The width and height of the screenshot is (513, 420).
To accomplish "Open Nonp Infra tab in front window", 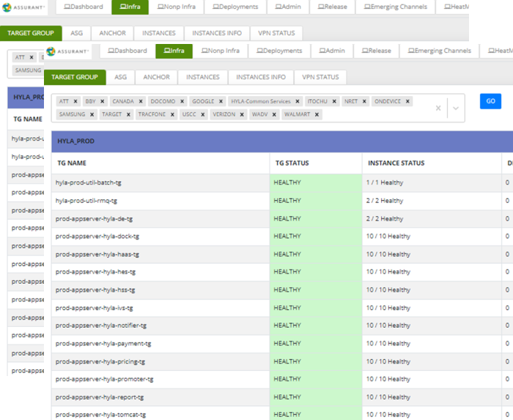I will pos(220,51).
